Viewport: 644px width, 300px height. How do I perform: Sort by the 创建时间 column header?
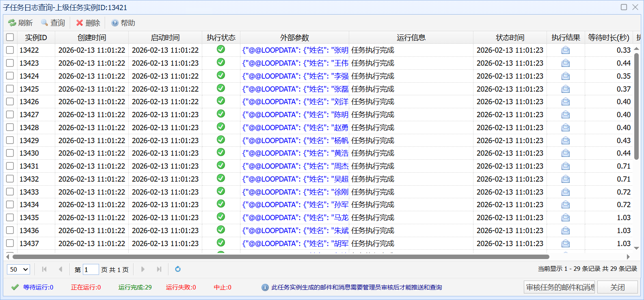(92, 38)
